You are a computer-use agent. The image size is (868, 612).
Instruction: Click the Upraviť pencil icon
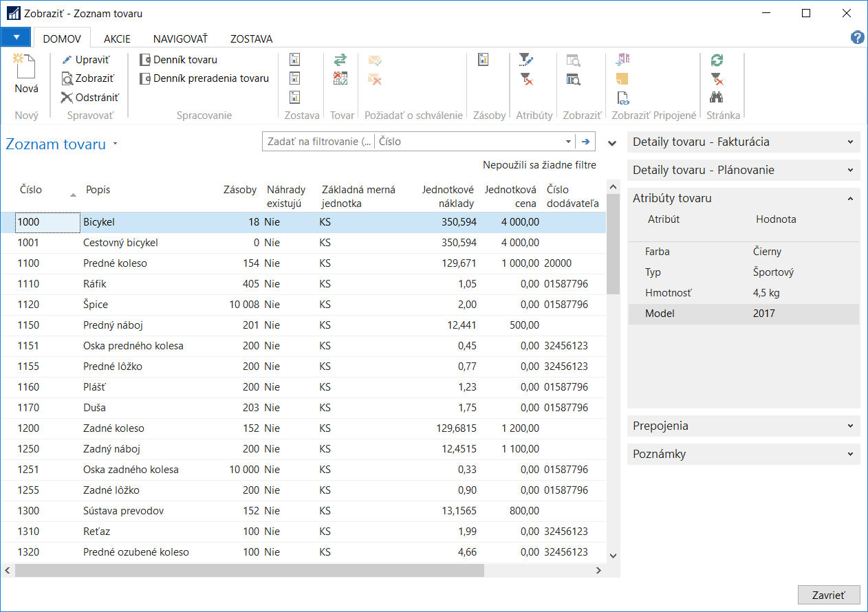[x=67, y=60]
